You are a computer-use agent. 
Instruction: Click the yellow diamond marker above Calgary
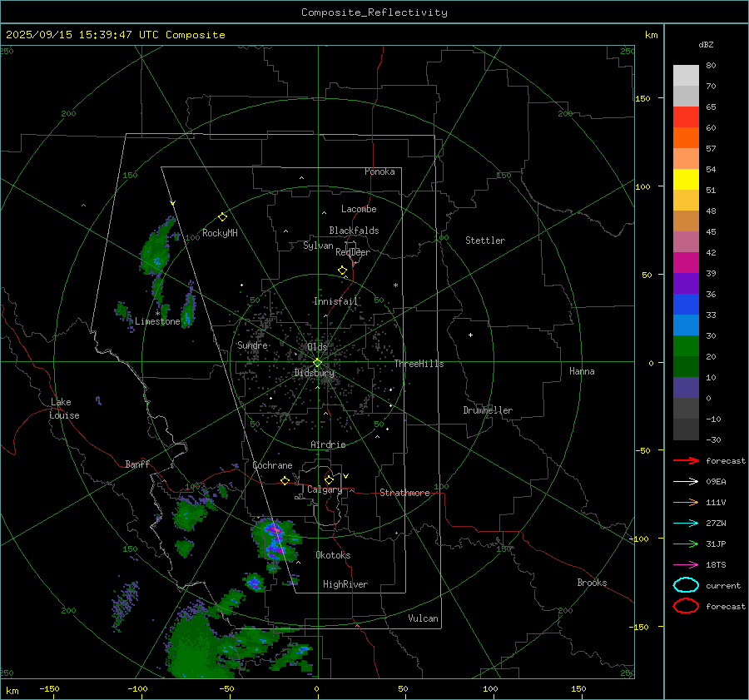pyautogui.click(x=329, y=479)
